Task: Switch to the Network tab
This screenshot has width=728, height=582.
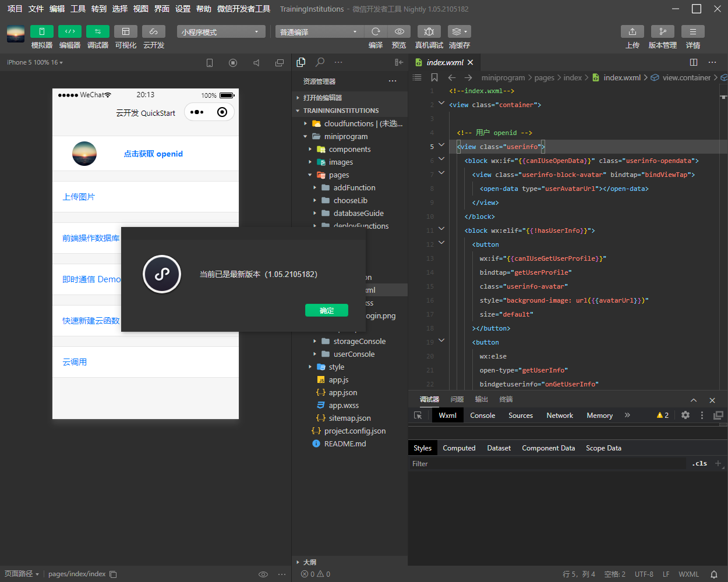Action: coord(560,416)
